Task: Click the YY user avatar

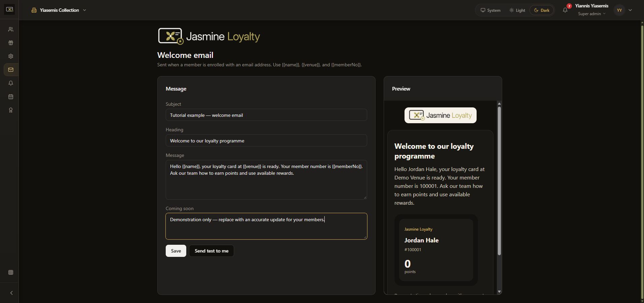Action: click(619, 10)
